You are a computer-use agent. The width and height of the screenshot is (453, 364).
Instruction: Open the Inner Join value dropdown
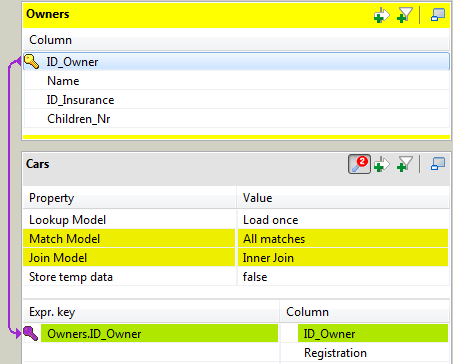point(343,258)
